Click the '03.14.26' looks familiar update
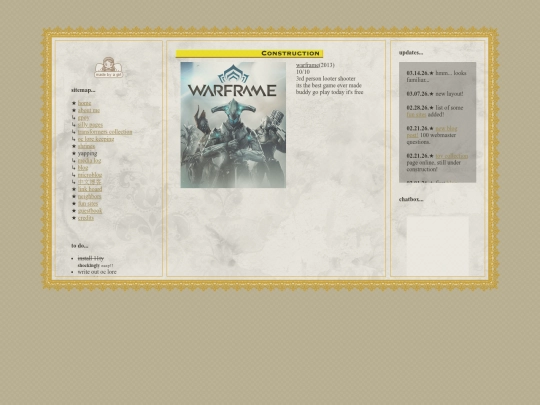Screen dimensions: 540x405 [436, 76]
